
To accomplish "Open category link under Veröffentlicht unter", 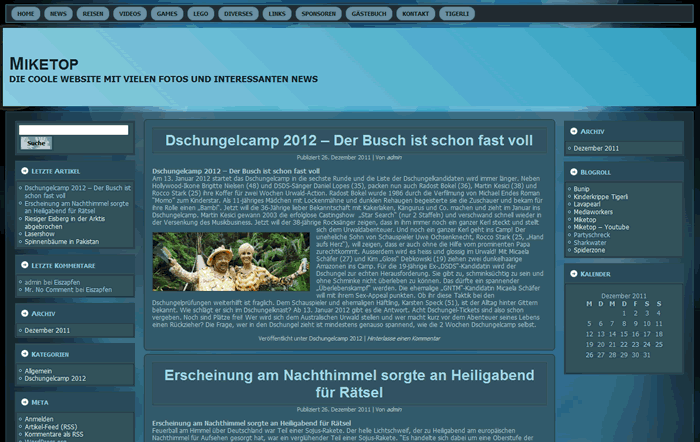I will 336,338.
